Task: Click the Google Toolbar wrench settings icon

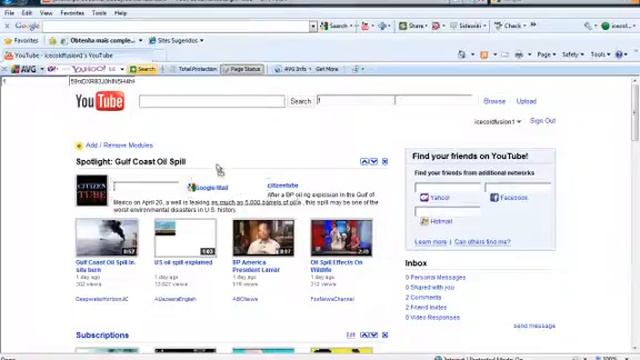Action: 588,26
